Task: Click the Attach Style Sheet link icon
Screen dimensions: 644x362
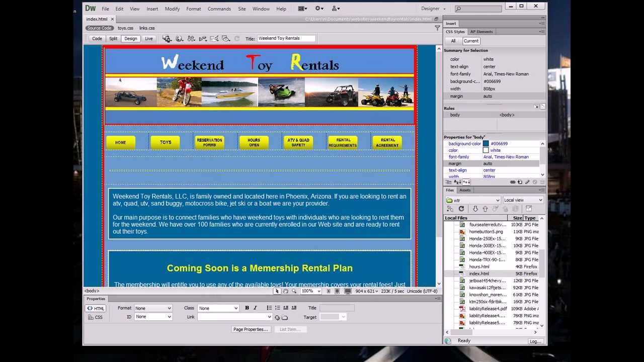Action: pos(513,182)
